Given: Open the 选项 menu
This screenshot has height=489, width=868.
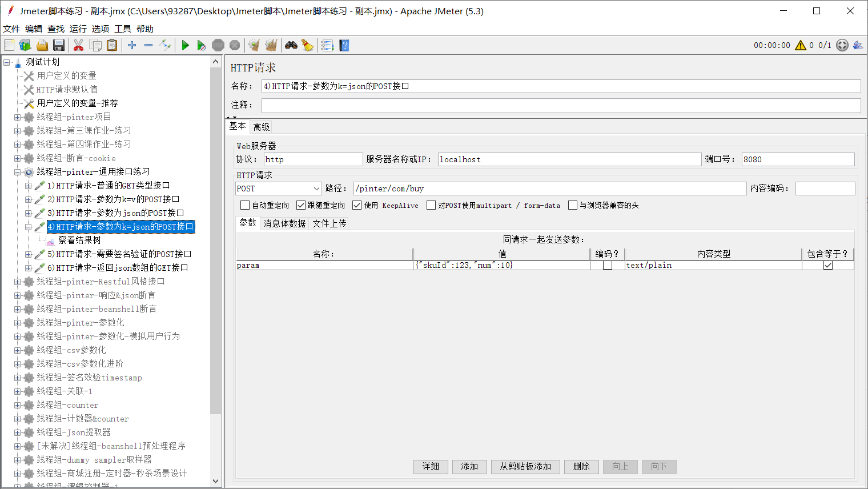Looking at the screenshot, I should tap(101, 29).
